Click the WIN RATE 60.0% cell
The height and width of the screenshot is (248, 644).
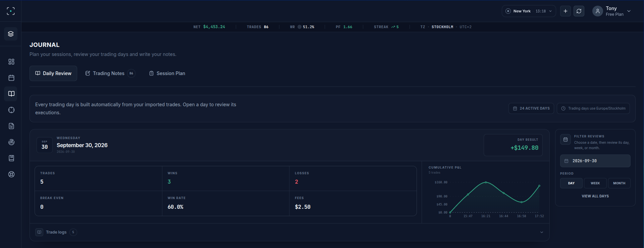[x=226, y=203]
